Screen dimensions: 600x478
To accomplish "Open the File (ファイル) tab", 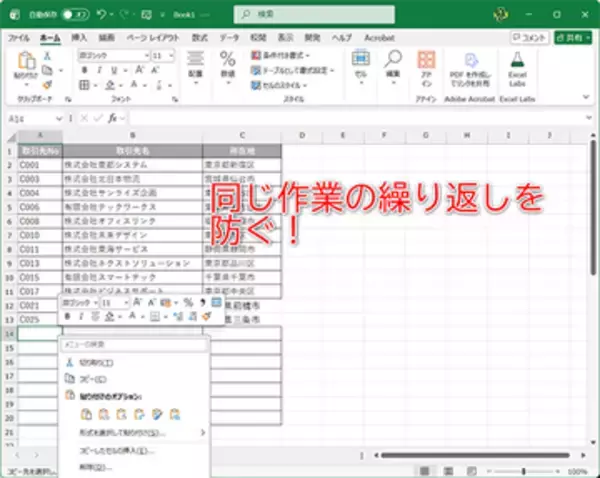I will coord(19,38).
